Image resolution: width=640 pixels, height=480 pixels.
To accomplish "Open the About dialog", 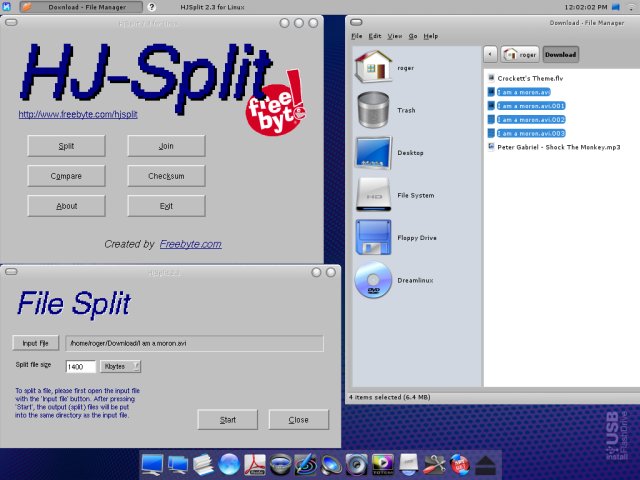I will pyautogui.click(x=66, y=206).
